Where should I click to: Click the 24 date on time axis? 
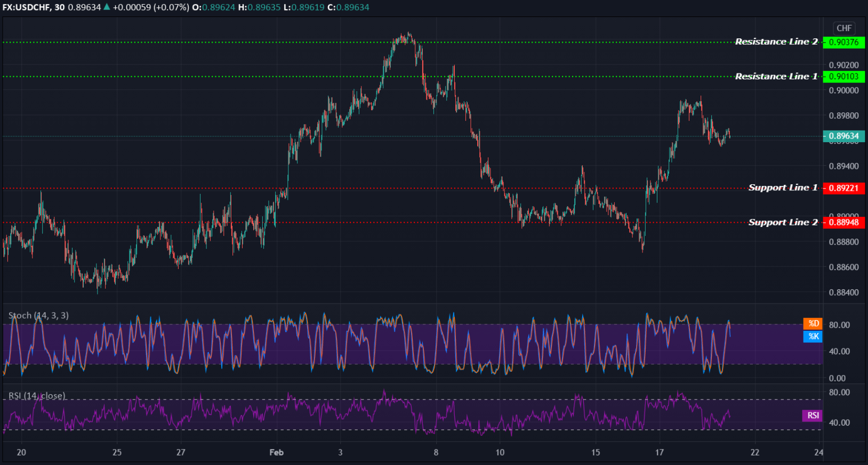pyautogui.click(x=819, y=452)
